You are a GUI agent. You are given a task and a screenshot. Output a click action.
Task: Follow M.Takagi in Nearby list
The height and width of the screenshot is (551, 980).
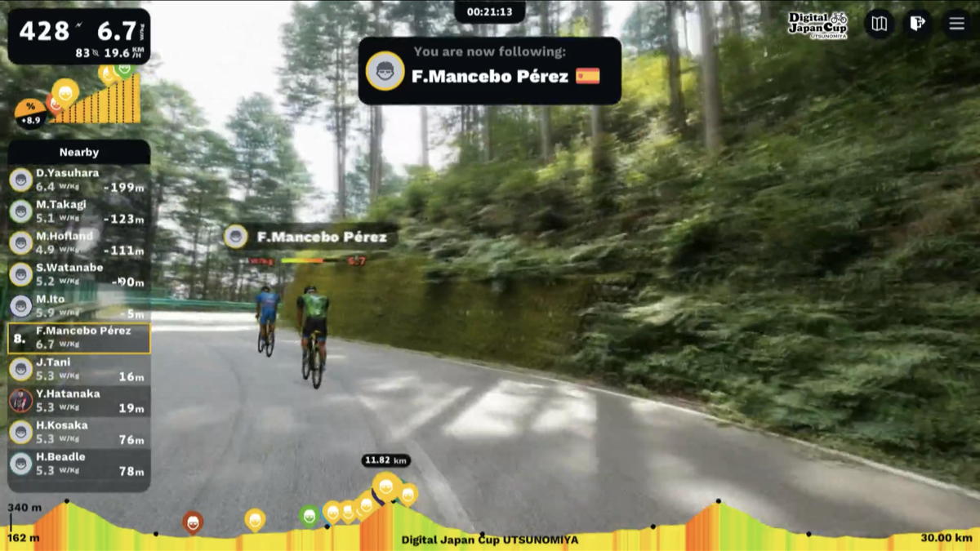[x=79, y=211]
